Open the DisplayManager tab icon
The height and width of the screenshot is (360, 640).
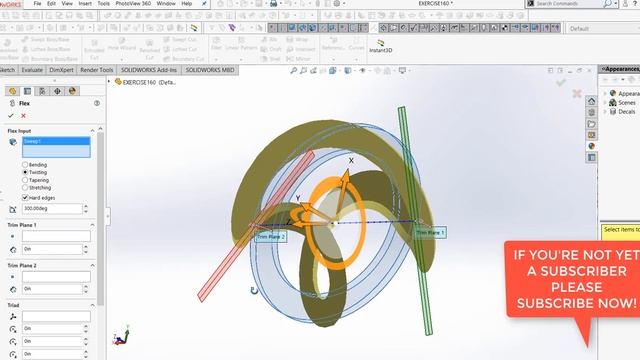72,91
